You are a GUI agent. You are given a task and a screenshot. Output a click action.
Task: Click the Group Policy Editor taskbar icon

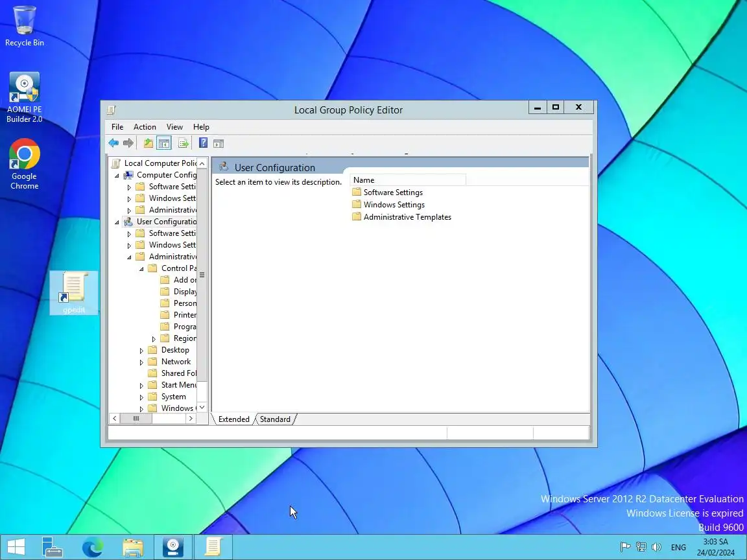coord(213,546)
